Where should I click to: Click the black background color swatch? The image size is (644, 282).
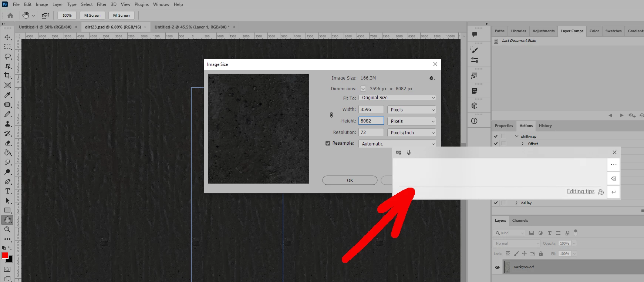click(10, 260)
